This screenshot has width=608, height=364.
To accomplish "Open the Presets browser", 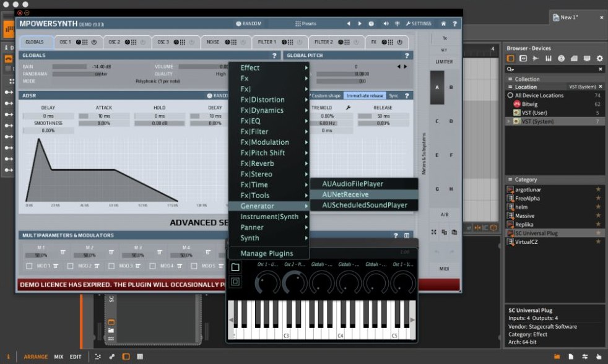I will pyautogui.click(x=306, y=24).
